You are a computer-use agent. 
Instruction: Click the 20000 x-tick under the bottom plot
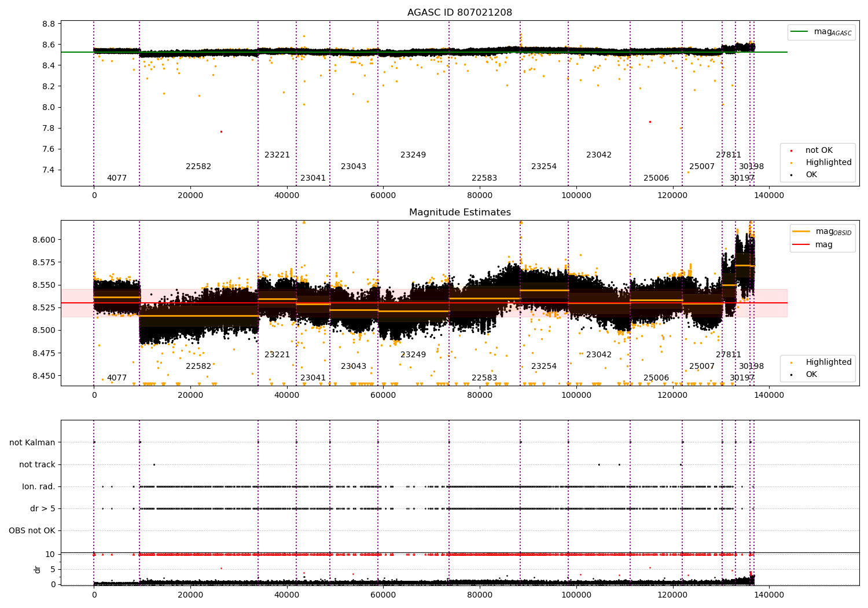pos(190,595)
